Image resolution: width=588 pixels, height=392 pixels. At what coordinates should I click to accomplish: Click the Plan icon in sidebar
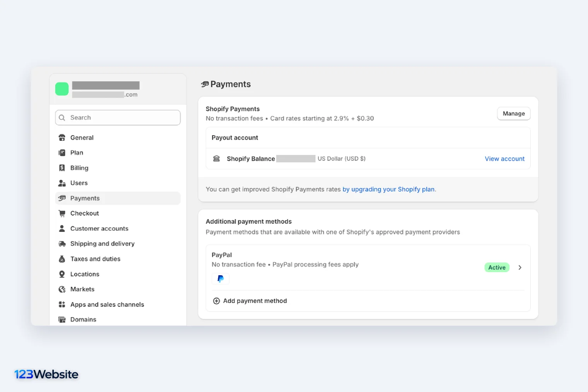click(62, 153)
